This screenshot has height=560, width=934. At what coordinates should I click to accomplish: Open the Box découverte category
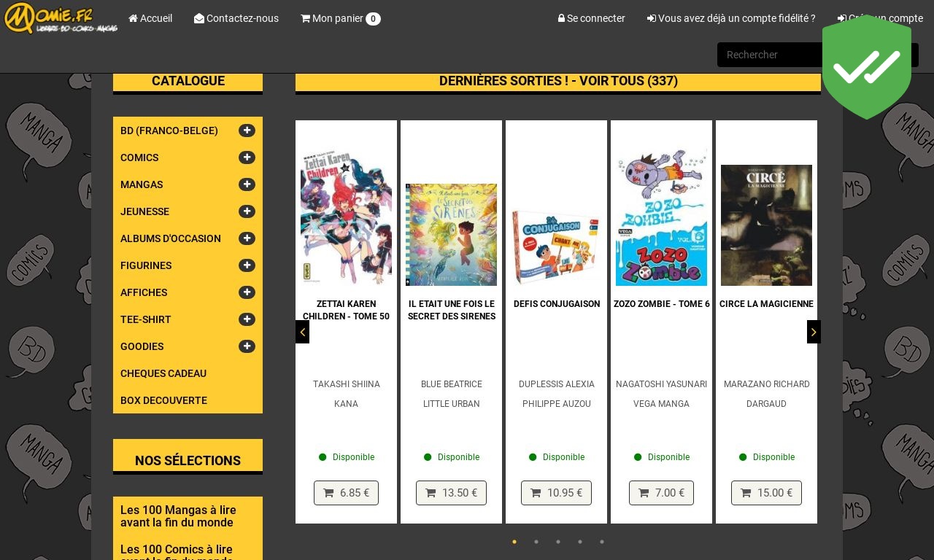point(163,400)
